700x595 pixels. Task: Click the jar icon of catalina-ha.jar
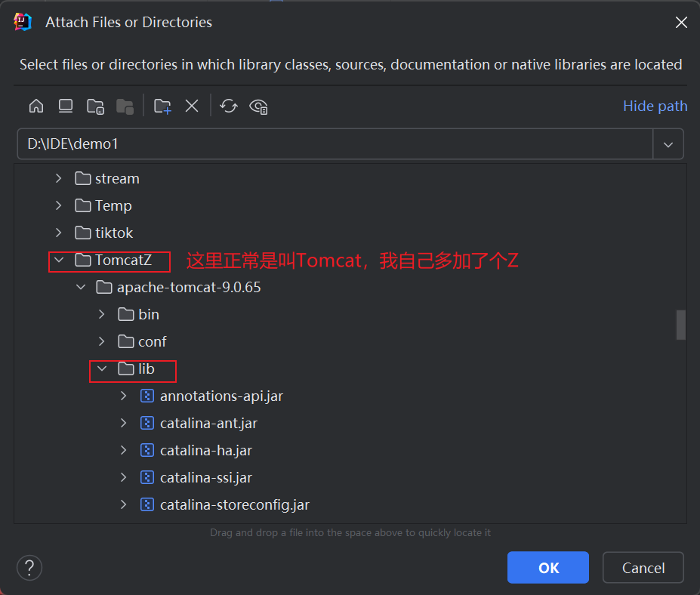click(x=147, y=450)
